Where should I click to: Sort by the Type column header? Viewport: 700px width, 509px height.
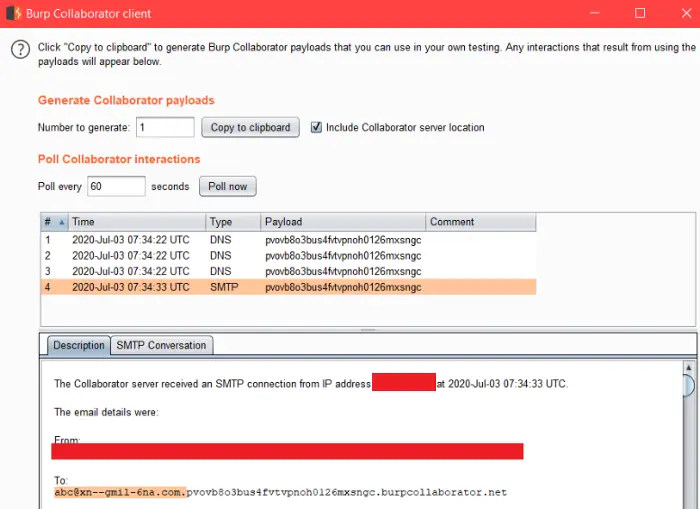click(233, 222)
